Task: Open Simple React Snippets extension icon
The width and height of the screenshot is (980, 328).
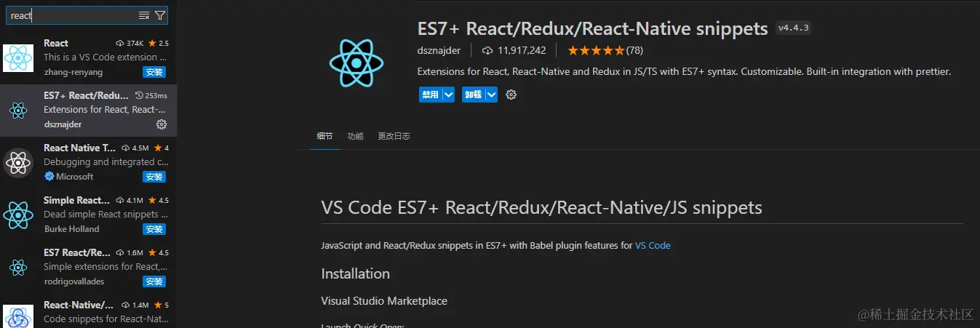Action: (x=18, y=215)
